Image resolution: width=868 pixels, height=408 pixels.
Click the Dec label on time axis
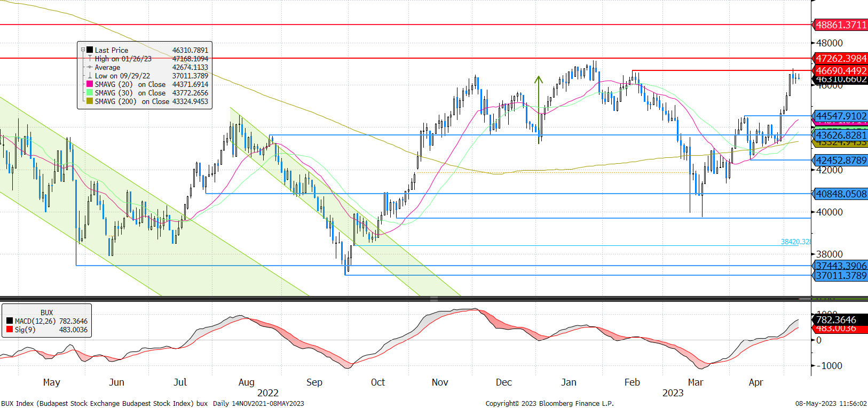tap(504, 382)
